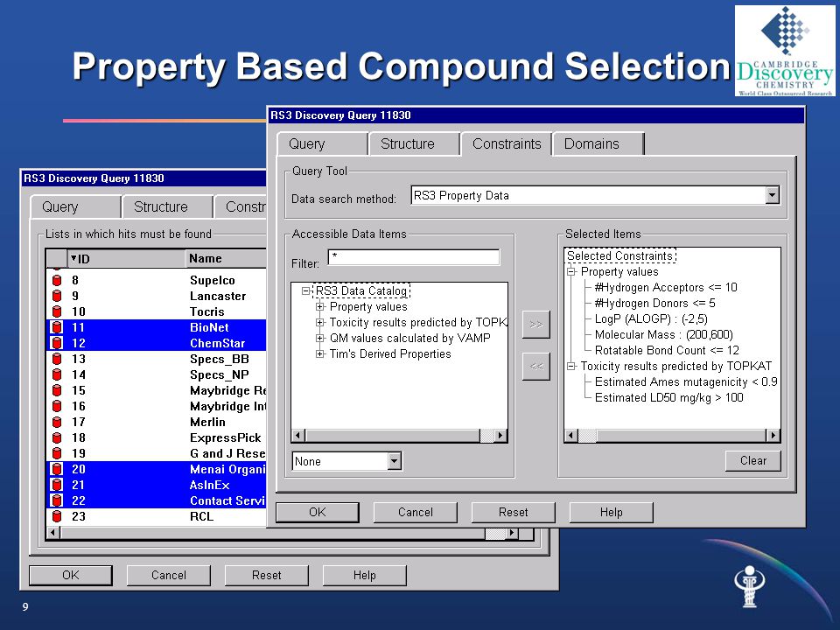Expand Tim's Derived Properties node
This screenshot has height=630, width=840.
pos(320,354)
